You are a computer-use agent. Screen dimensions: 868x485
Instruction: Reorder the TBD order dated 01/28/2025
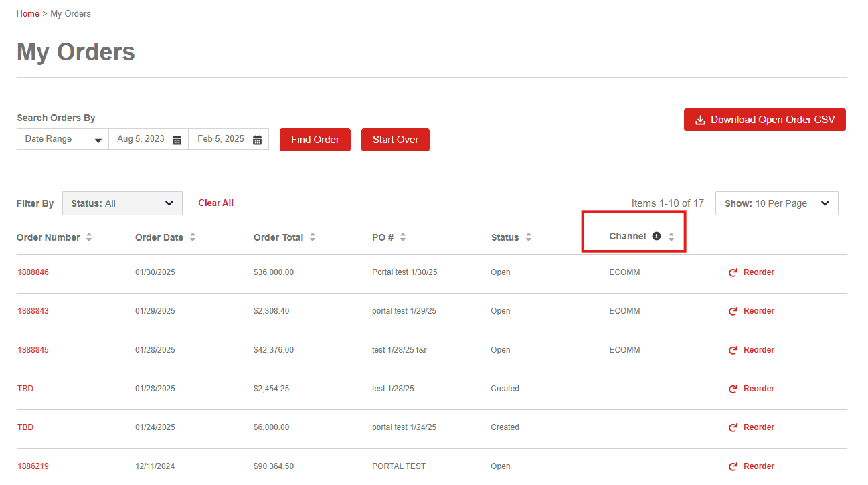click(752, 389)
